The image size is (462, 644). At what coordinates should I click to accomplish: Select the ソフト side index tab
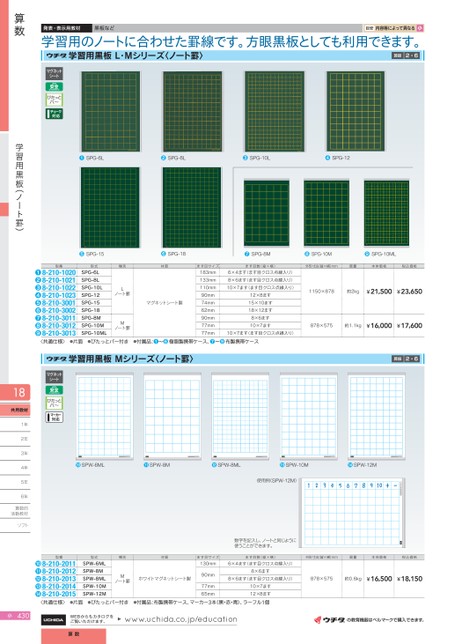[x=15, y=525]
